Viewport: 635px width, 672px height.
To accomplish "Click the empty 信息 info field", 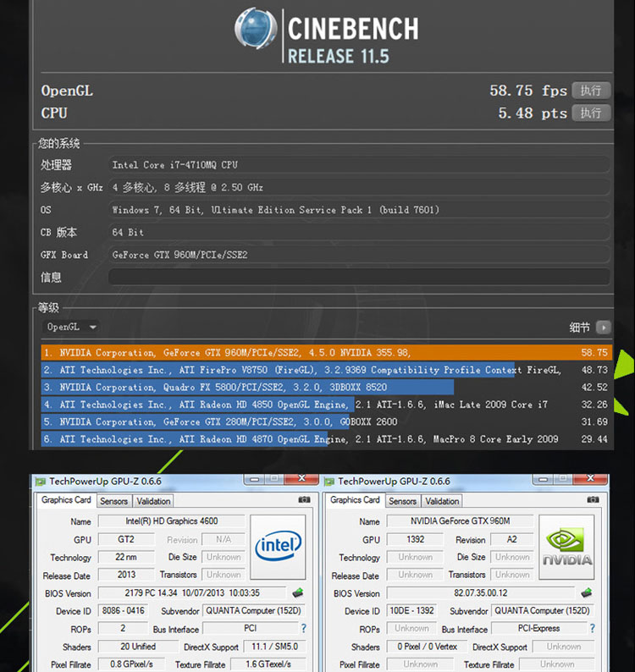I will tap(359, 277).
